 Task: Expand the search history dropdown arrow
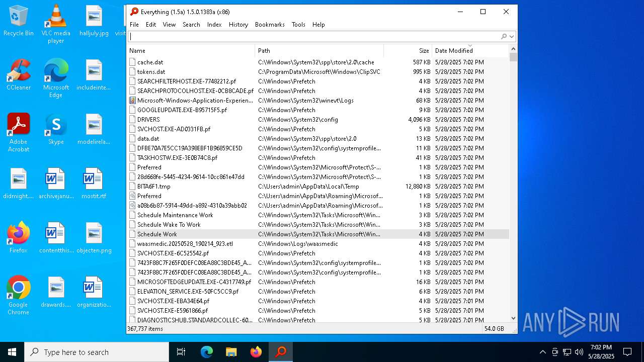[x=512, y=36]
